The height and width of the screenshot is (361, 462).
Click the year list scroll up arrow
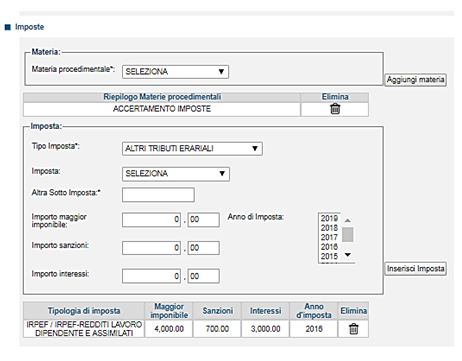coord(348,221)
